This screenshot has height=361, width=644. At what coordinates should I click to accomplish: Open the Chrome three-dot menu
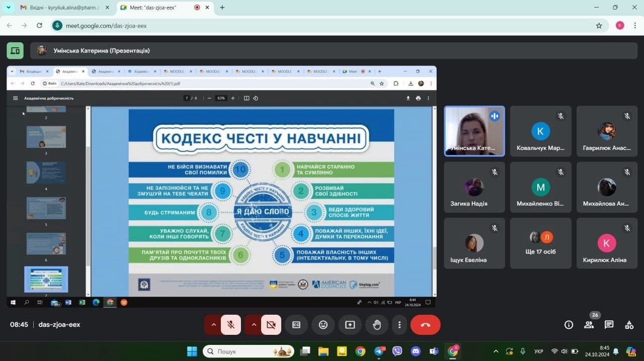click(635, 25)
